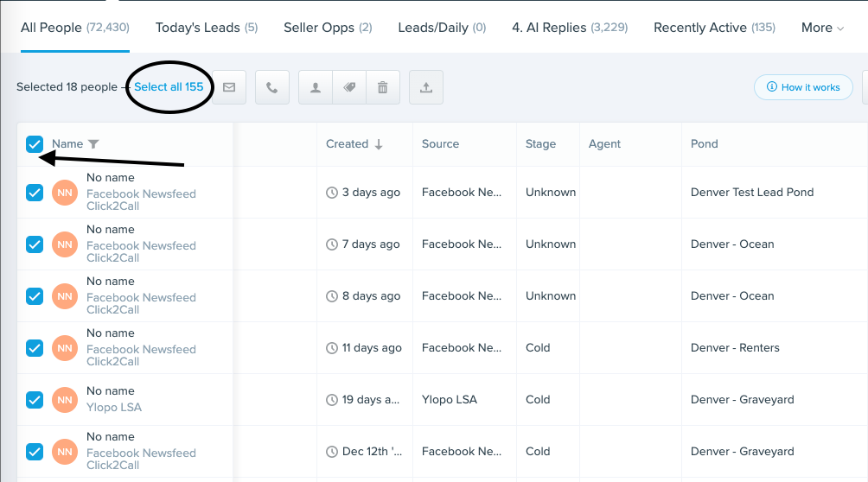Viewport: 868px width, 482px height.
Task: Click the Select all 155 link
Action: [x=169, y=87]
